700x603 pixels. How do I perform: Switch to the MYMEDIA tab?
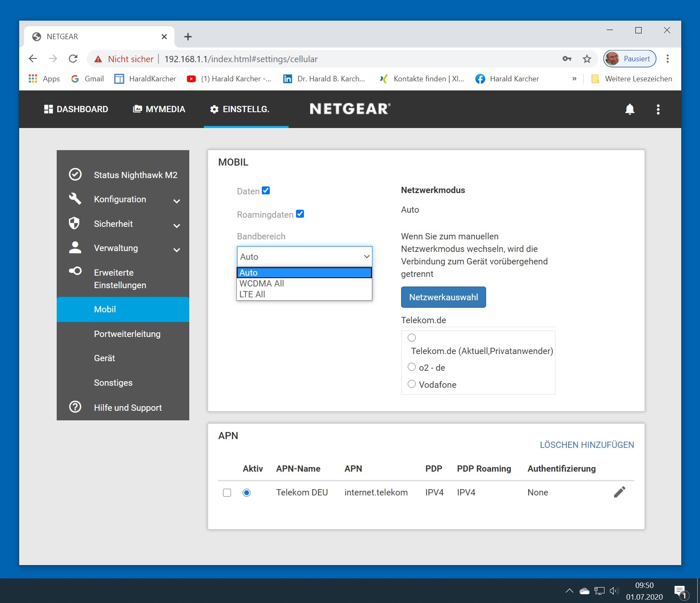coord(159,109)
